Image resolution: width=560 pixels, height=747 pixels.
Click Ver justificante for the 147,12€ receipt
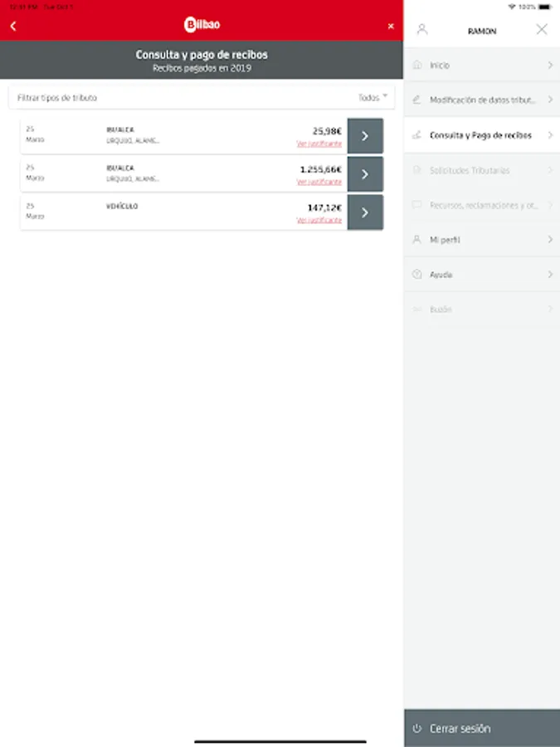coord(319,220)
